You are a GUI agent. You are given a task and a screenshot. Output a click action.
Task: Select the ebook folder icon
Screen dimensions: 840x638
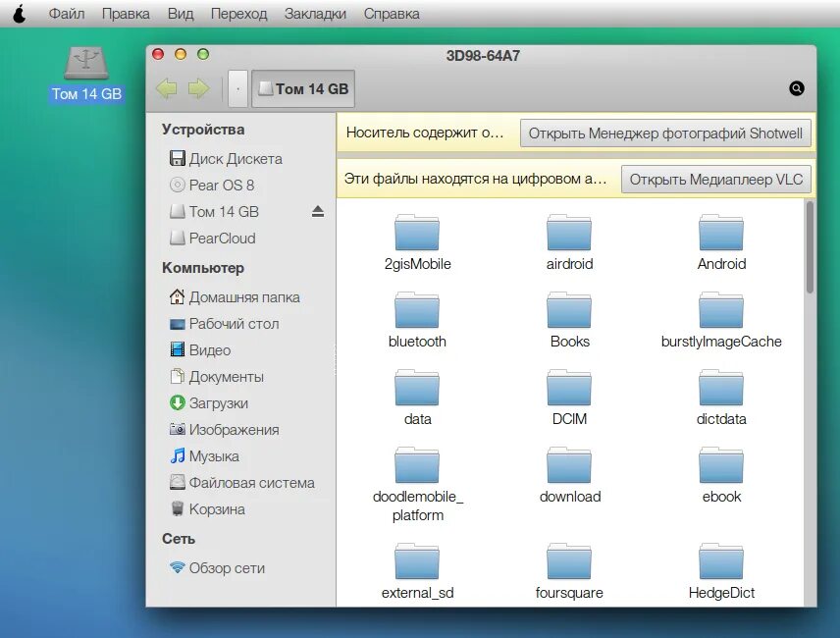pyautogui.click(x=721, y=465)
